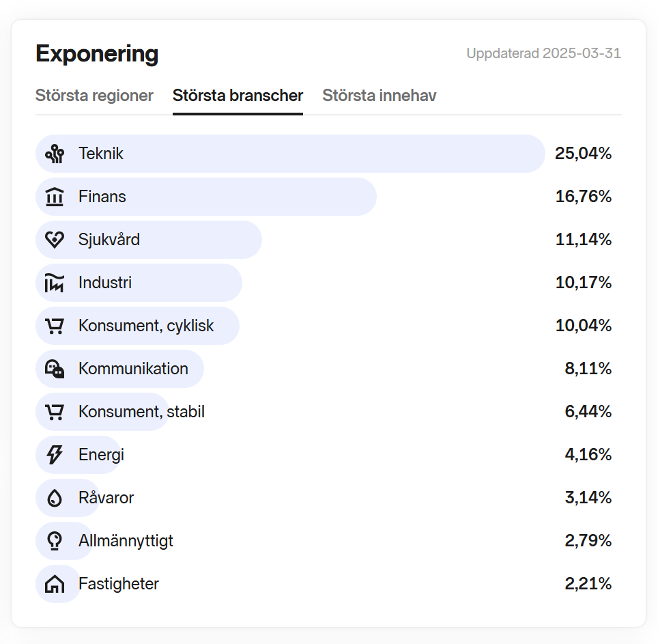Click the Finans bank building icon
Screen dimensions: 658x644
(x=55, y=197)
